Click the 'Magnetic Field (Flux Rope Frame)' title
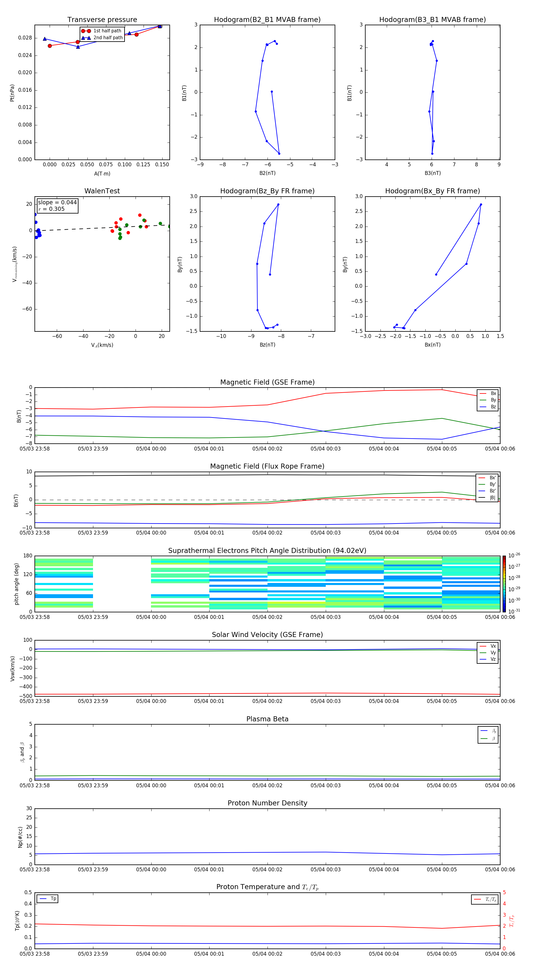Image resolution: width=535 pixels, height=980 pixels. pyautogui.click(x=267, y=467)
